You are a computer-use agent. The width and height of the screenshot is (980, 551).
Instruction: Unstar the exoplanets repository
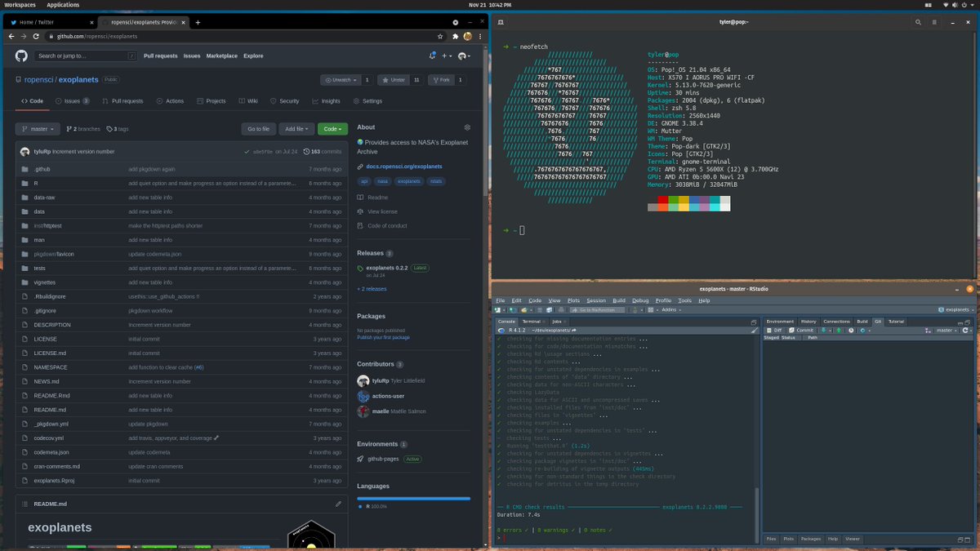[x=393, y=80]
